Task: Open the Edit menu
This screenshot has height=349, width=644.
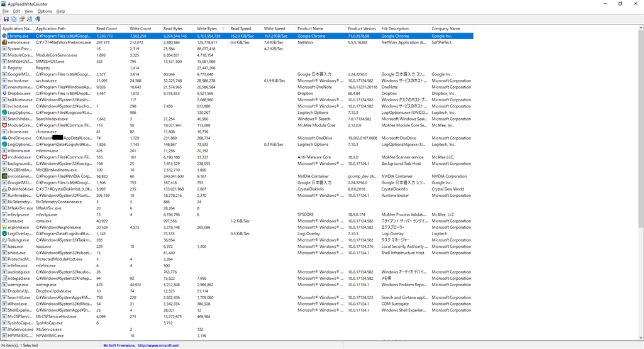Action: point(16,11)
